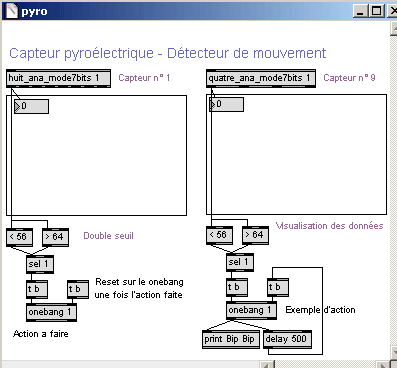The height and width of the screenshot is (368, 397).
Task: Click the number box under Capteur n° 9
Action: click(226, 104)
